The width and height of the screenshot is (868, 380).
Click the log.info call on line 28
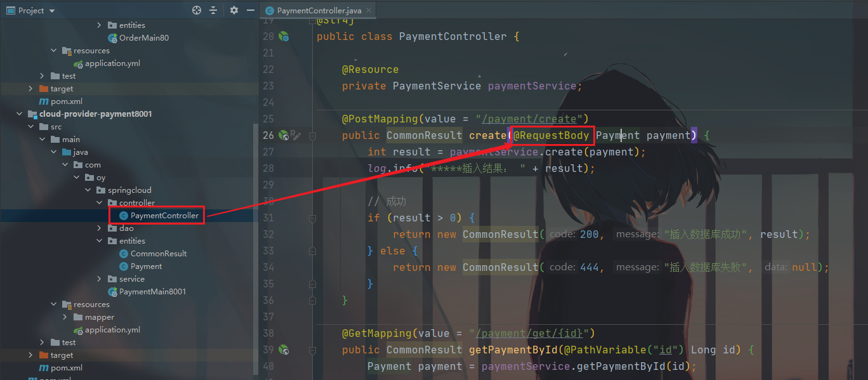click(x=393, y=168)
